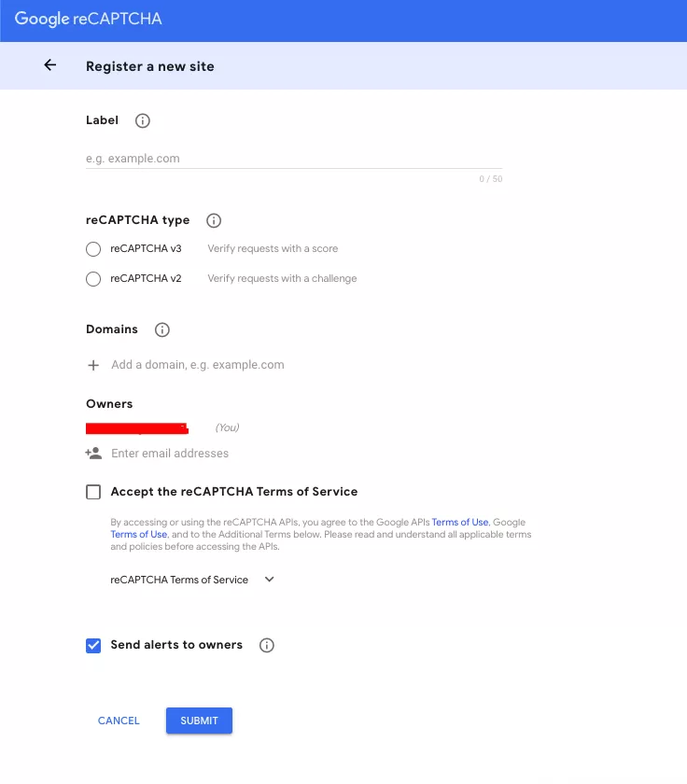Open the Google Terms of Use link
Viewport: 687px width, 784px height.
(x=138, y=534)
